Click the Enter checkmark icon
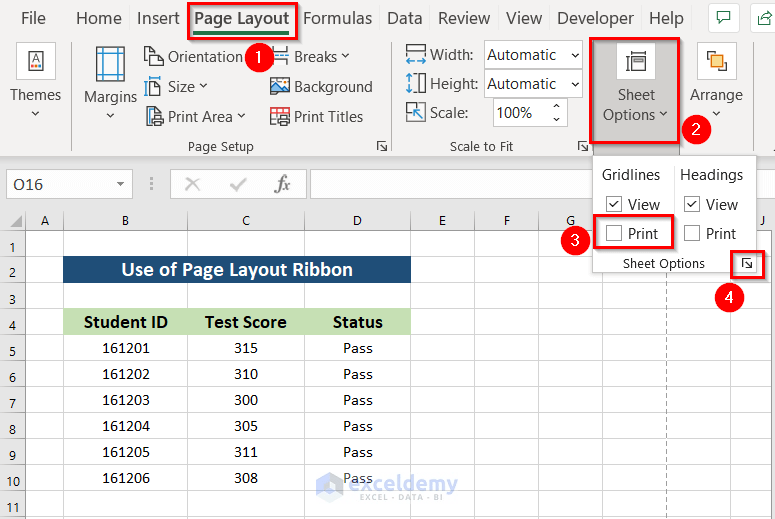This screenshot has width=775, height=519. [x=238, y=184]
